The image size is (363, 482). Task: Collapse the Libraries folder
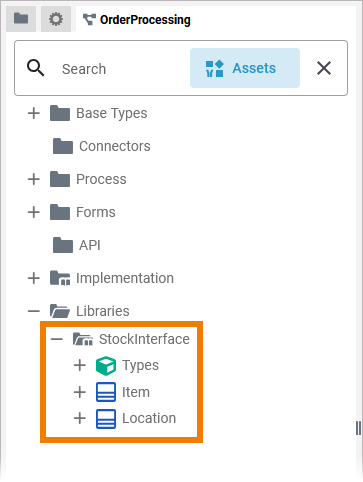[34, 311]
